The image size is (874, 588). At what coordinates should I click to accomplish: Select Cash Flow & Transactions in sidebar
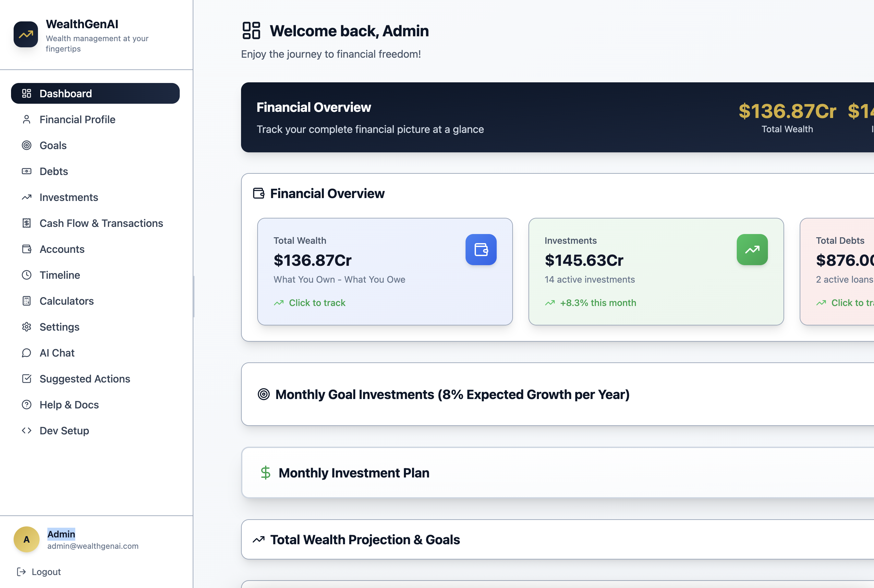pos(101,223)
